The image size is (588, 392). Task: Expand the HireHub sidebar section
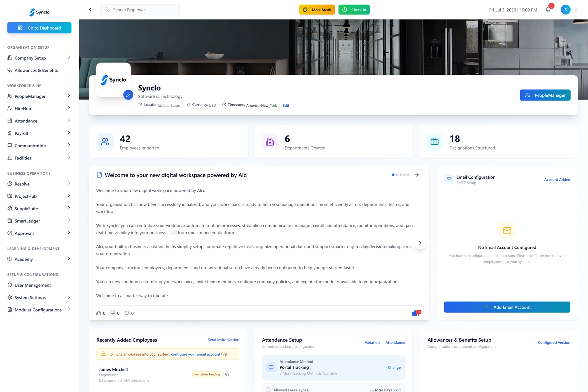pos(39,108)
